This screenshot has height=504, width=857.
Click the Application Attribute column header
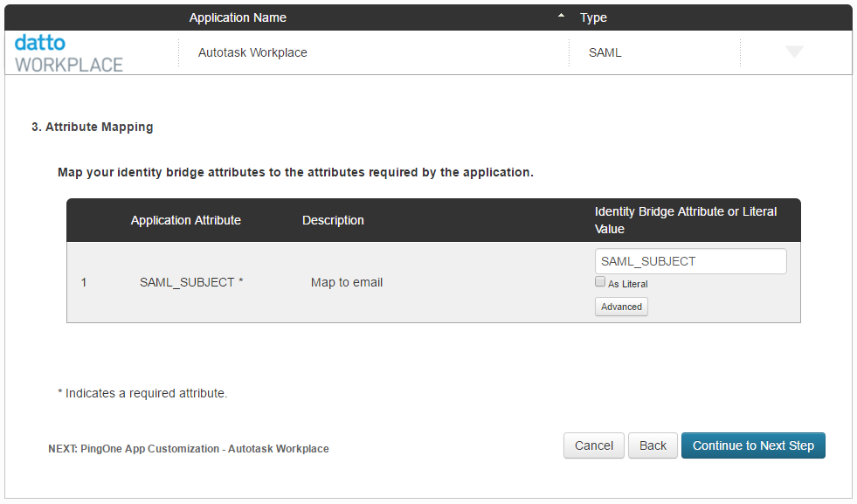point(186,220)
